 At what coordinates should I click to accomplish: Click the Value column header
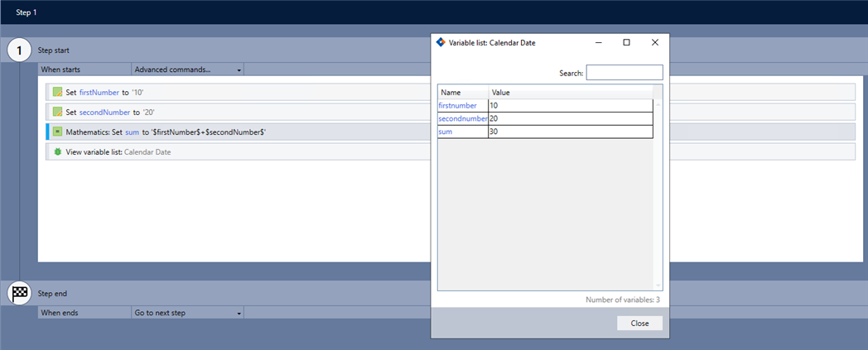coord(570,92)
